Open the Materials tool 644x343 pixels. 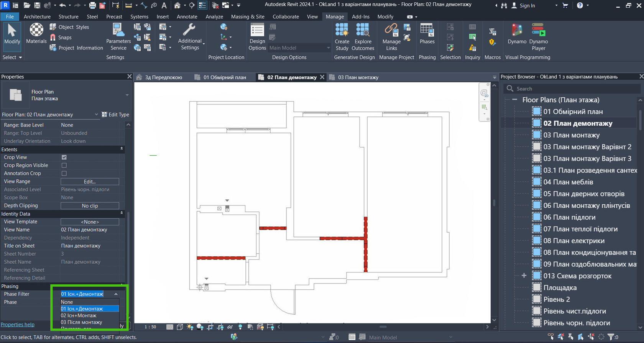[36, 33]
